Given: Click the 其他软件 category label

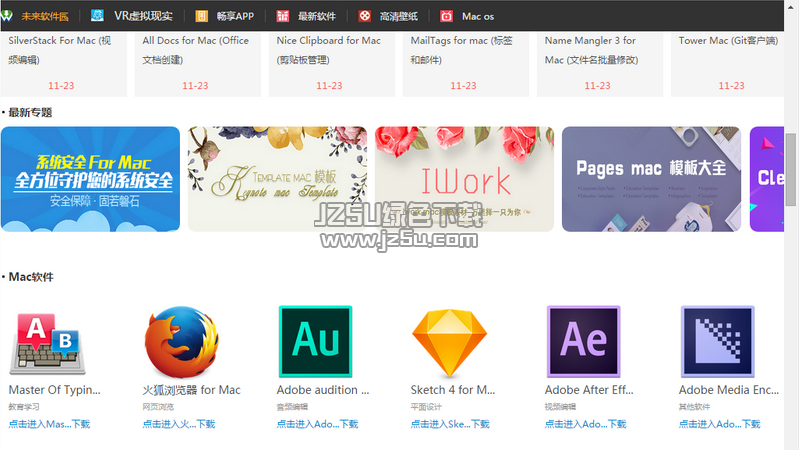Looking at the screenshot, I should click(x=694, y=407).
